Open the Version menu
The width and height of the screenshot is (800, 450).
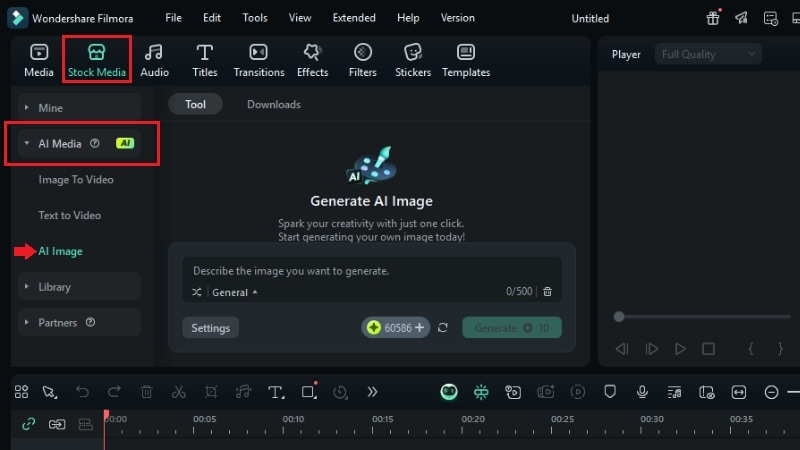click(x=458, y=18)
